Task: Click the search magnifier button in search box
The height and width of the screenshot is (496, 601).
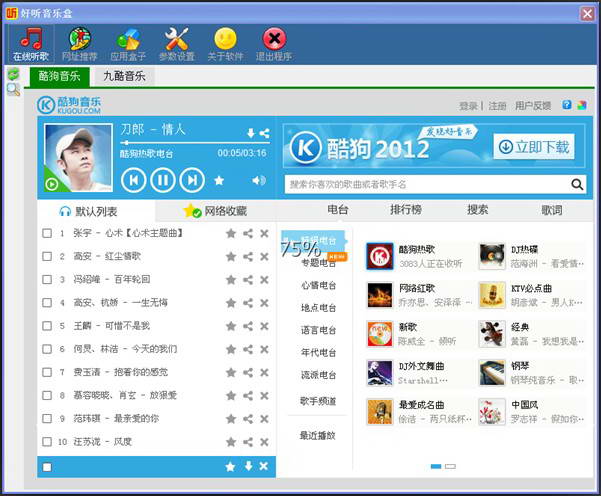Action: [577, 185]
